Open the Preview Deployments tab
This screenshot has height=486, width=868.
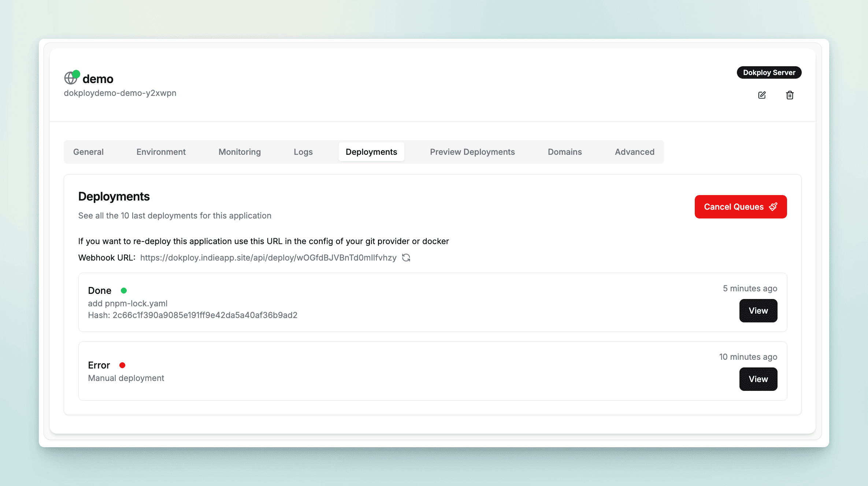coord(472,152)
